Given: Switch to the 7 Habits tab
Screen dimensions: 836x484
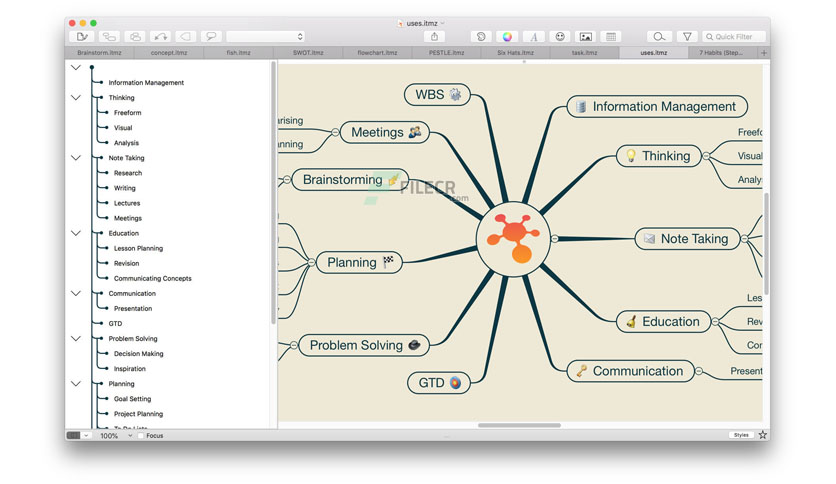Looking at the screenshot, I should (x=720, y=52).
